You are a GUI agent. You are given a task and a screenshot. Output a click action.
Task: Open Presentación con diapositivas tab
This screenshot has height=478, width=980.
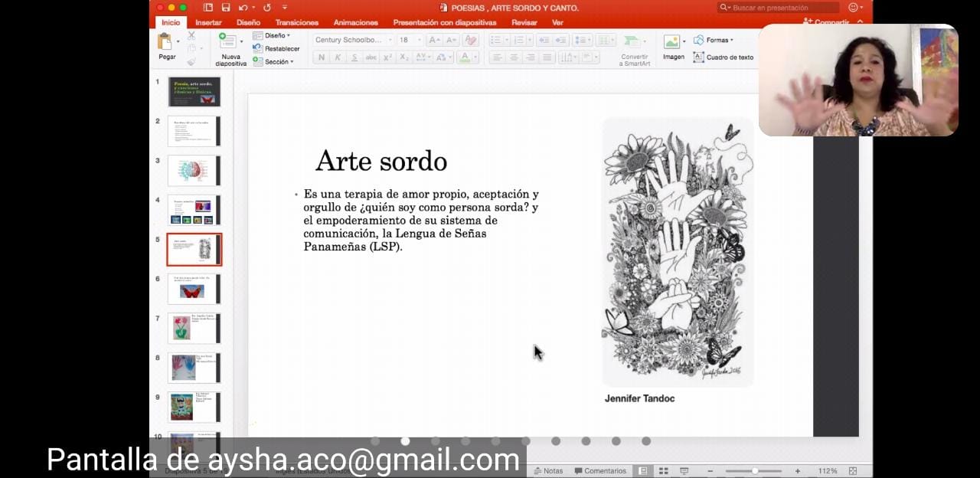click(x=445, y=22)
